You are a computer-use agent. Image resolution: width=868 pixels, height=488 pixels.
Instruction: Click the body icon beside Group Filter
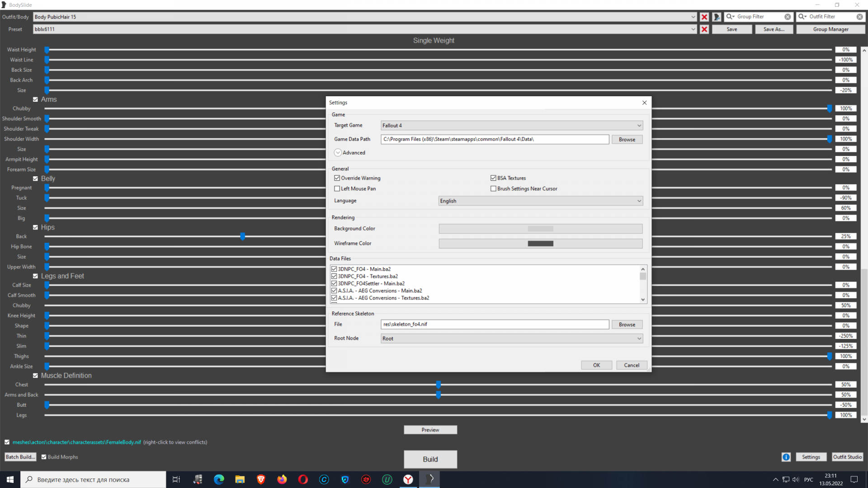[x=717, y=17]
